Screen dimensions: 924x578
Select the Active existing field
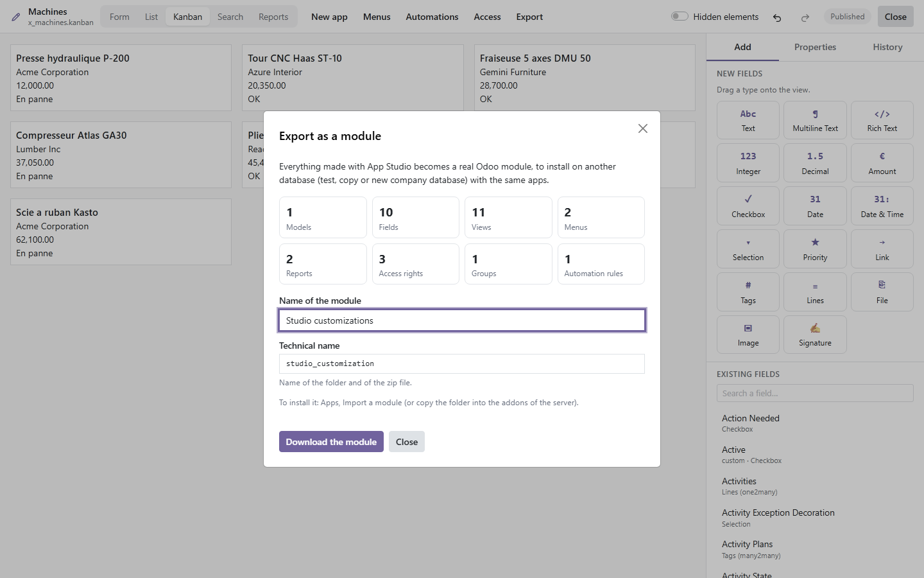(815, 455)
